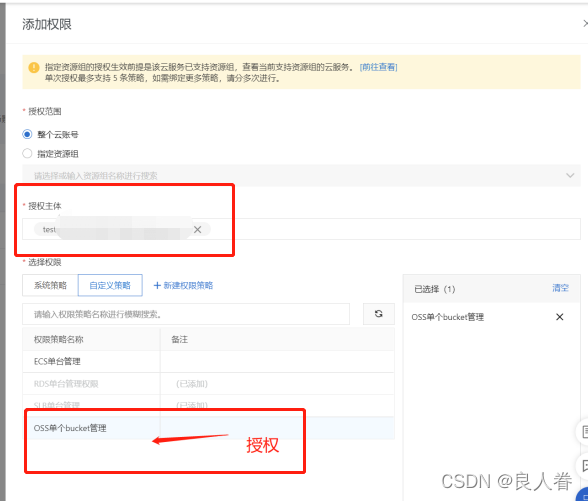Screen dimensions: 588x501
Task: Click the (已添加) note on the RDS row
Action: (x=192, y=384)
